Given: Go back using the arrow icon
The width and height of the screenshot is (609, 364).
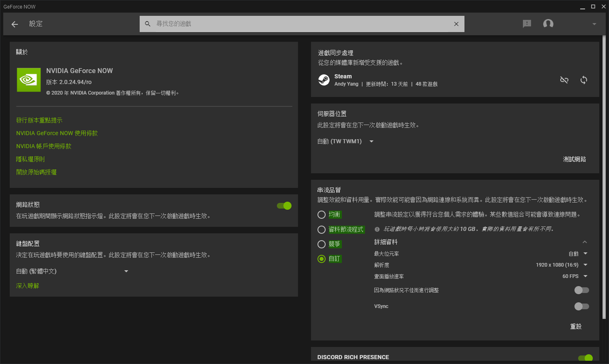Looking at the screenshot, I should coord(15,24).
